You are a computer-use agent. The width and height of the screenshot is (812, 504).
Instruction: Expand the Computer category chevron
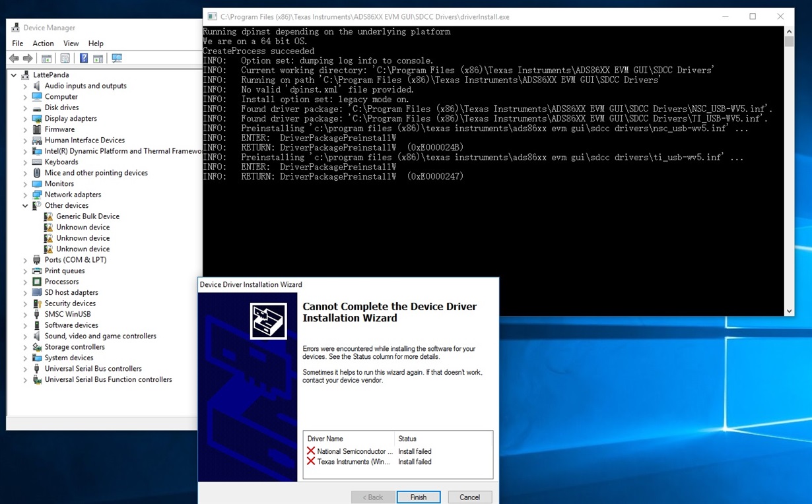coord(25,96)
